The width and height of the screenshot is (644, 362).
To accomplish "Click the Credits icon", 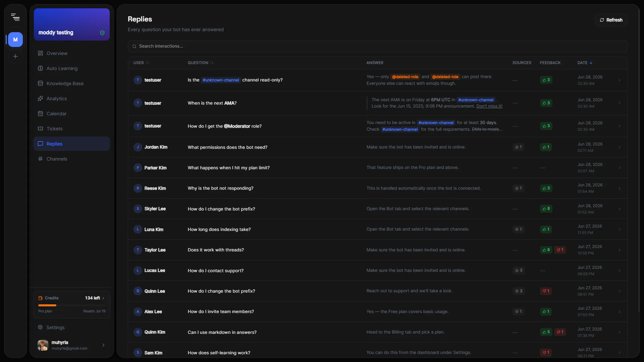I will tap(40, 298).
